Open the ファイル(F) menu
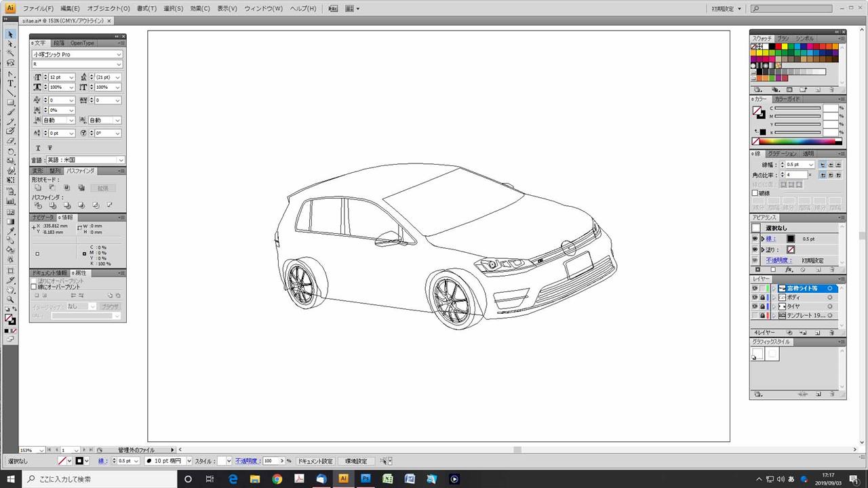This screenshot has height=488, width=868. (x=38, y=9)
